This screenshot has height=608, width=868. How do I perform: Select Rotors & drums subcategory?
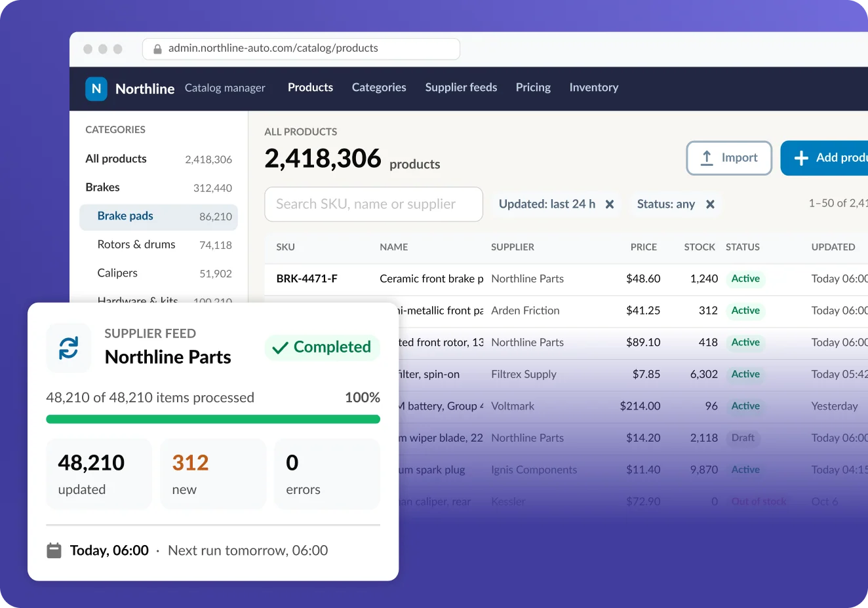click(159, 245)
